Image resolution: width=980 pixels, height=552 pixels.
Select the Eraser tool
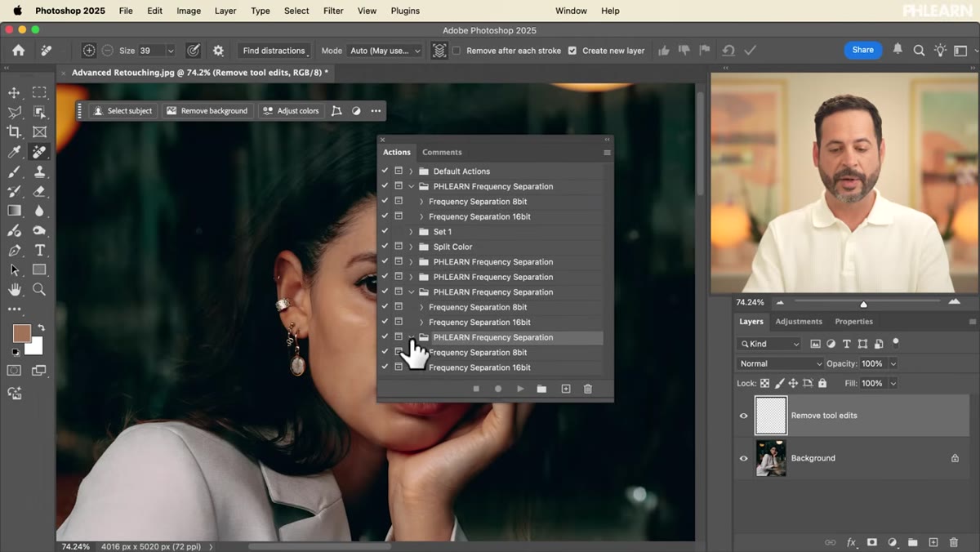coord(39,191)
